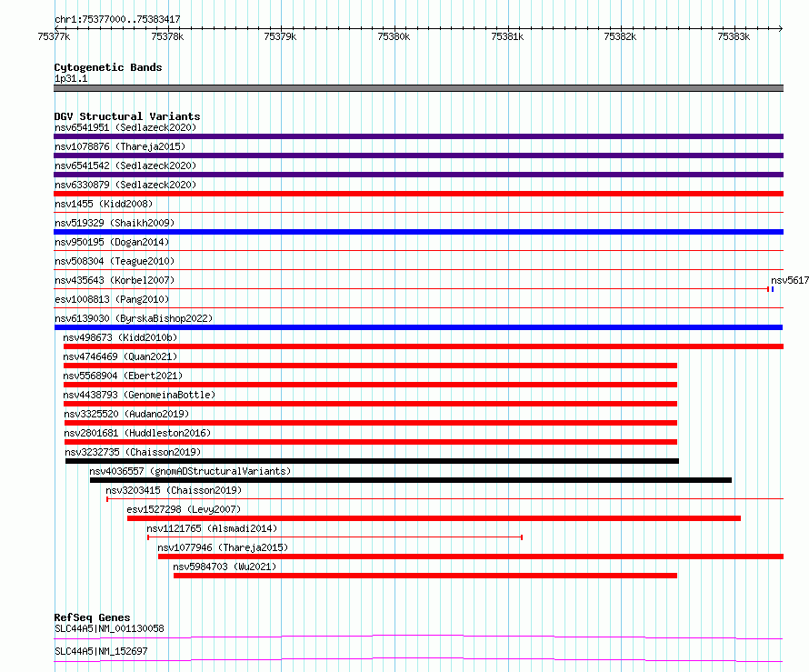Open nsv3232735 (Chaisson2019) label

pyautogui.click(x=133, y=452)
